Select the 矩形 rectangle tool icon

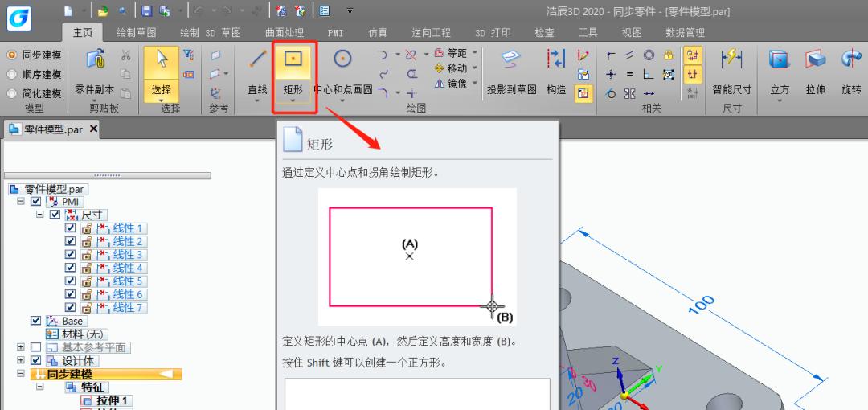(293, 58)
